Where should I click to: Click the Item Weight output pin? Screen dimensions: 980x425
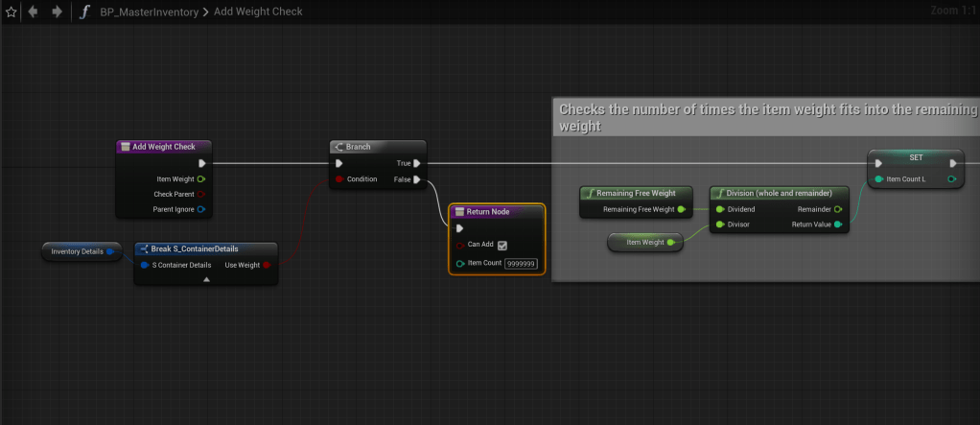[200, 178]
